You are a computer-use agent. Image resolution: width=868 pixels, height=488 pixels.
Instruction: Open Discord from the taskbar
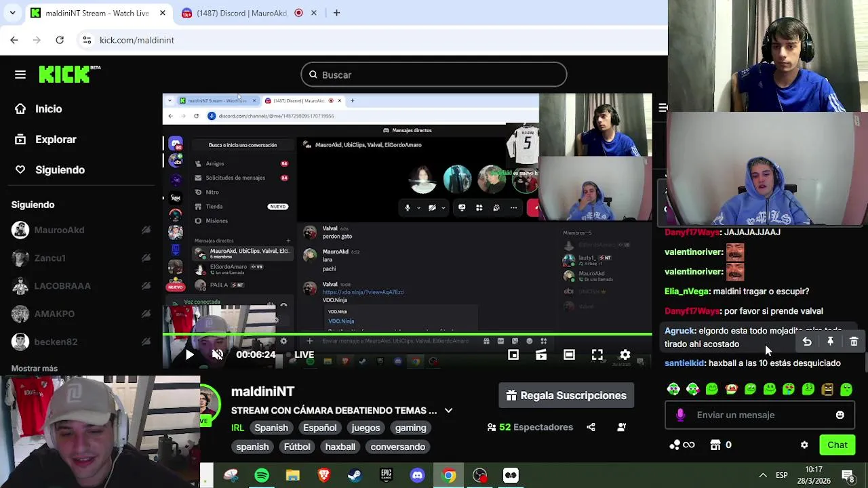[x=417, y=475]
